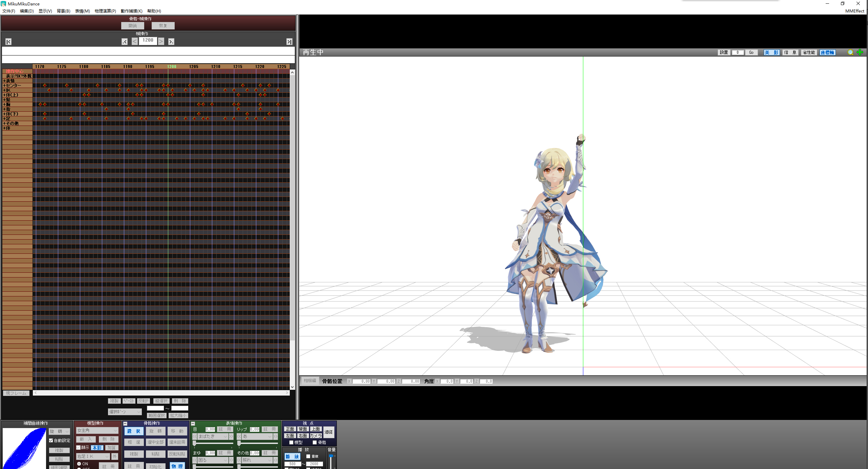Click the green move cross icon in viewport
This screenshot has width=868, height=469.
point(860,52)
